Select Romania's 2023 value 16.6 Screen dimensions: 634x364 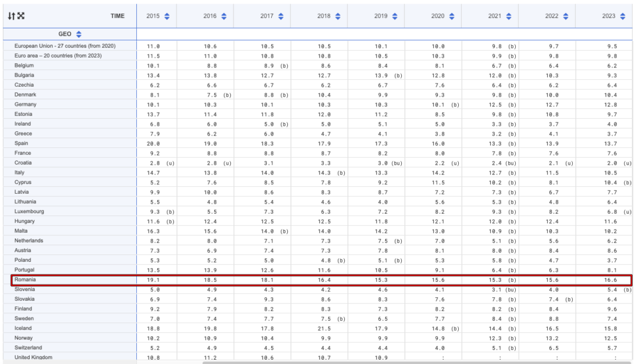tap(609, 280)
